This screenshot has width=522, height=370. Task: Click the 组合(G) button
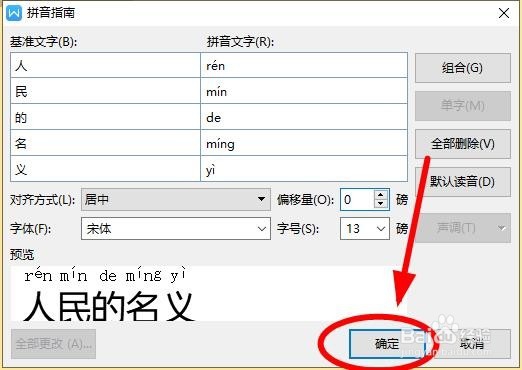point(463,68)
